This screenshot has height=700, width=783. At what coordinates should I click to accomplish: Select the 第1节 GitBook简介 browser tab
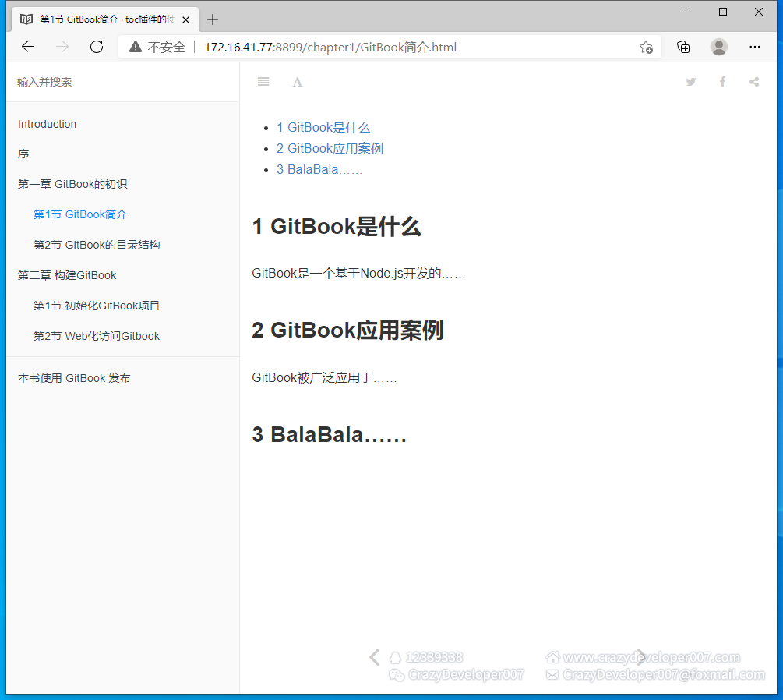point(104,19)
